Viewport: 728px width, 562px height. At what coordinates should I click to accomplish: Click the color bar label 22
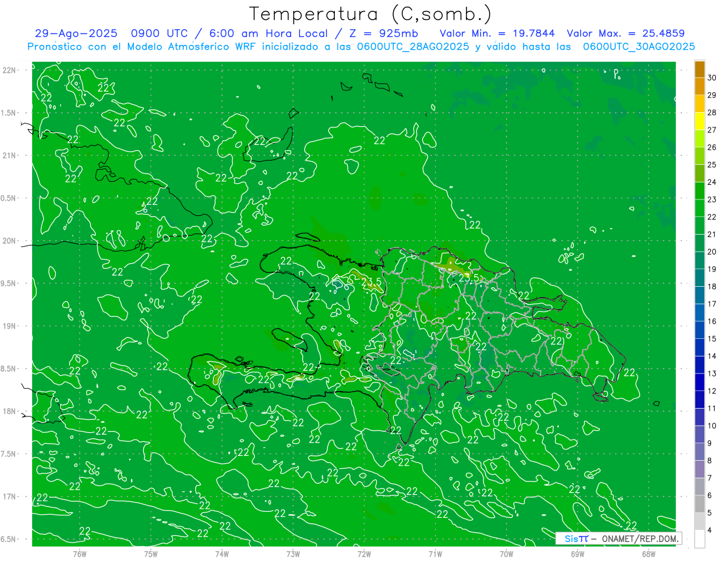tap(712, 217)
